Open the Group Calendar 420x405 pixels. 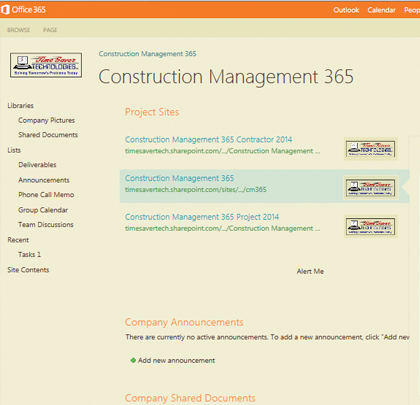(x=43, y=210)
